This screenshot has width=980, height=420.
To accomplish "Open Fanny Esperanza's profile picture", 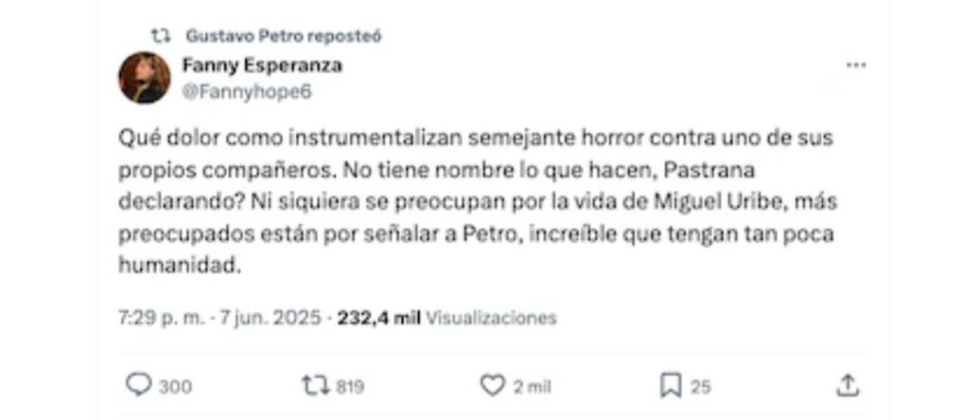I will 145,77.
